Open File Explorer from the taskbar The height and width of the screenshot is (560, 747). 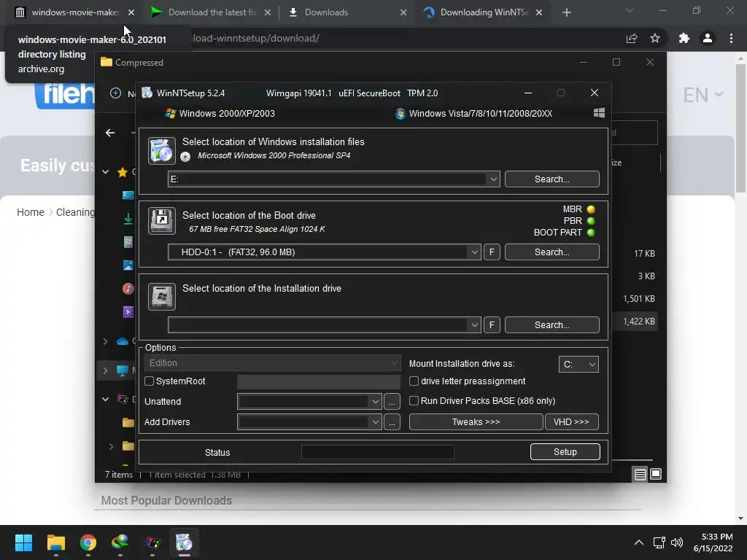click(x=55, y=542)
